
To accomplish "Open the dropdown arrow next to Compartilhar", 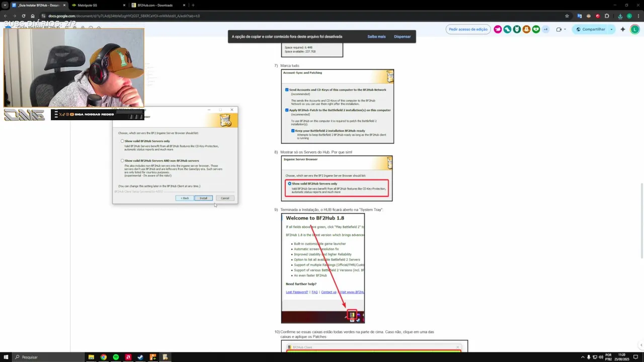I will click(x=611, y=29).
